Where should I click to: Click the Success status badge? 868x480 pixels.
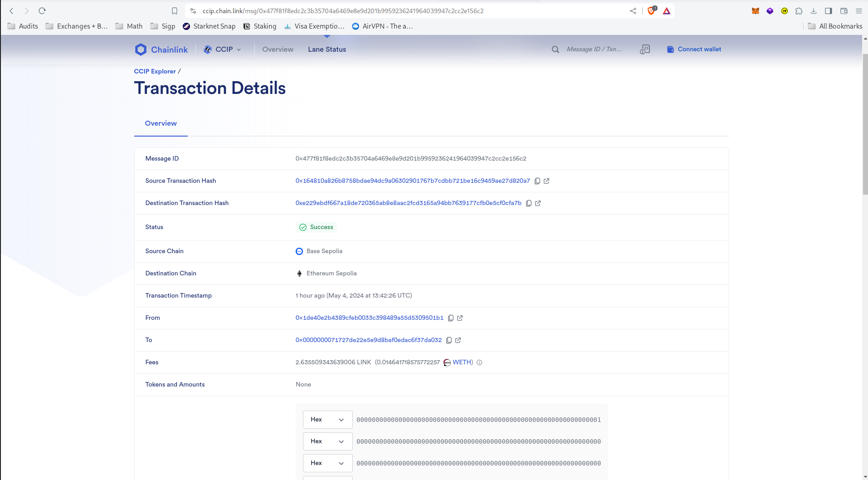(x=316, y=227)
